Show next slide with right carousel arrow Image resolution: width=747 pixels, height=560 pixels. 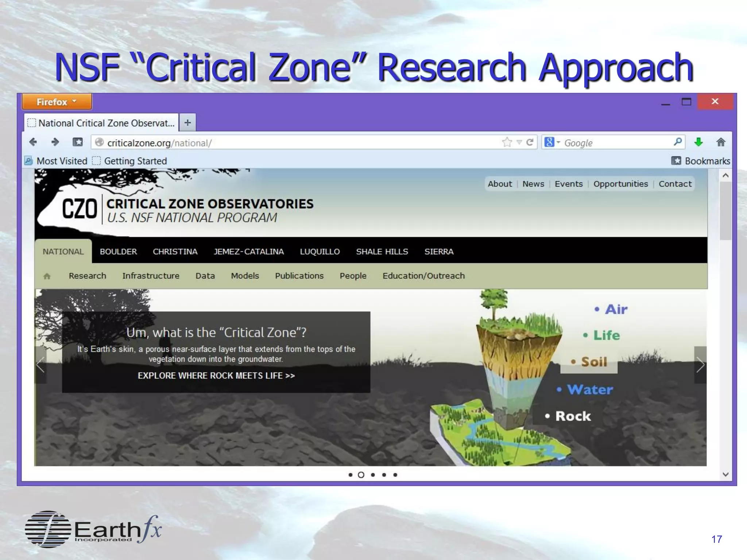(x=700, y=365)
